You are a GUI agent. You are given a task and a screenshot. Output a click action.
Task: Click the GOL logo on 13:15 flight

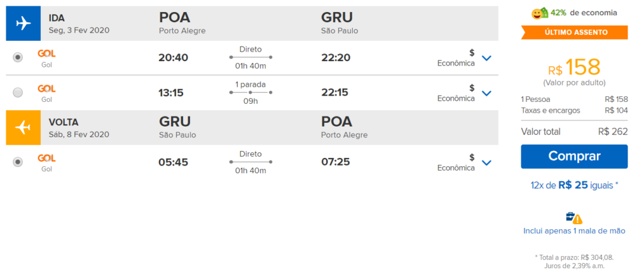[x=47, y=89]
